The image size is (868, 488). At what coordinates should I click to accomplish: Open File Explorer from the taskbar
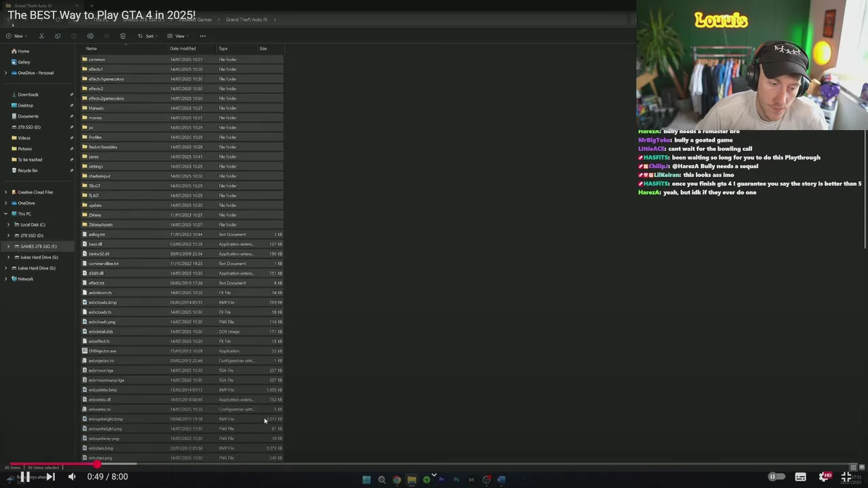pos(412,479)
